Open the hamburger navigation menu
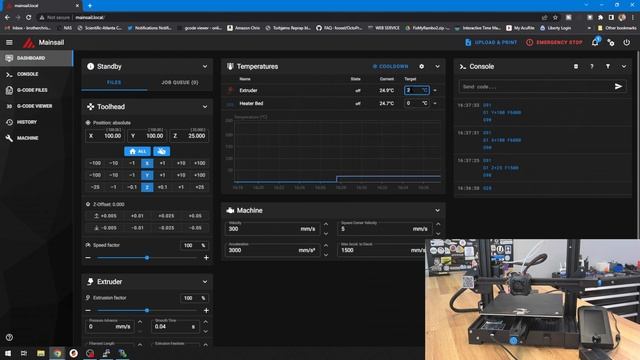The width and height of the screenshot is (640, 360). click(x=9, y=42)
